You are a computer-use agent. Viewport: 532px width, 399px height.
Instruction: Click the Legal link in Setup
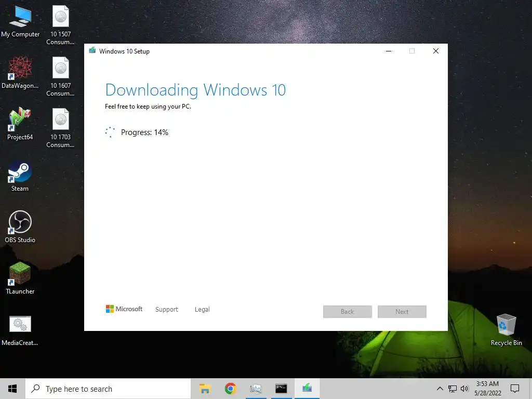[x=202, y=310]
